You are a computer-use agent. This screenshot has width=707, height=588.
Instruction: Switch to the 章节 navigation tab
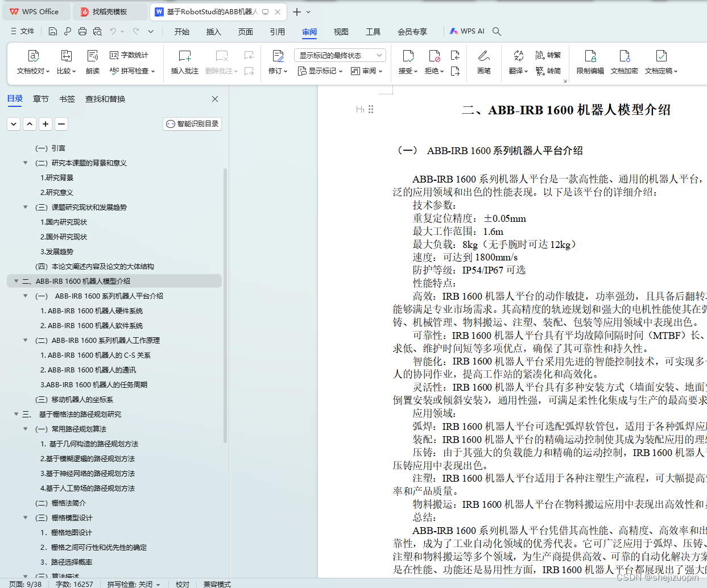click(x=41, y=99)
